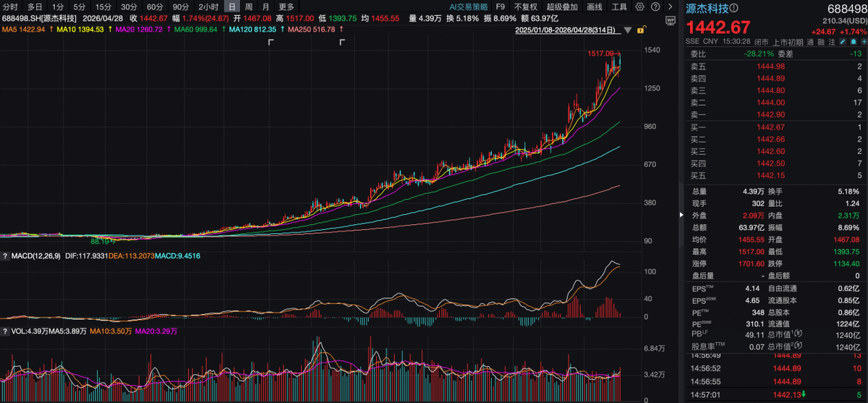
Task: Switch to the 周 weekly chart tab
Action: click(x=249, y=7)
